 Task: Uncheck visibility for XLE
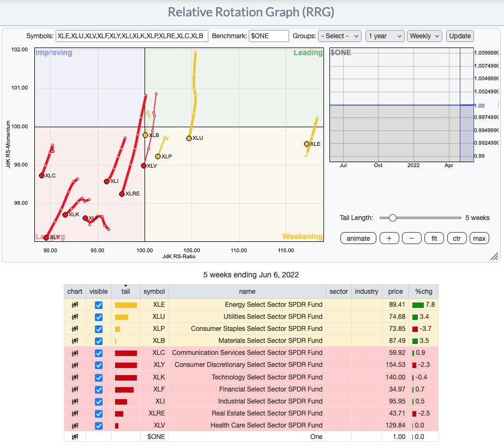point(99,305)
